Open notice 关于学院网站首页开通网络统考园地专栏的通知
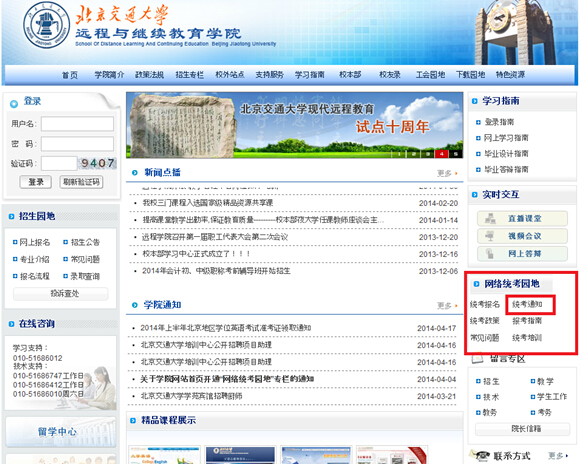The image size is (581, 473). (227, 379)
